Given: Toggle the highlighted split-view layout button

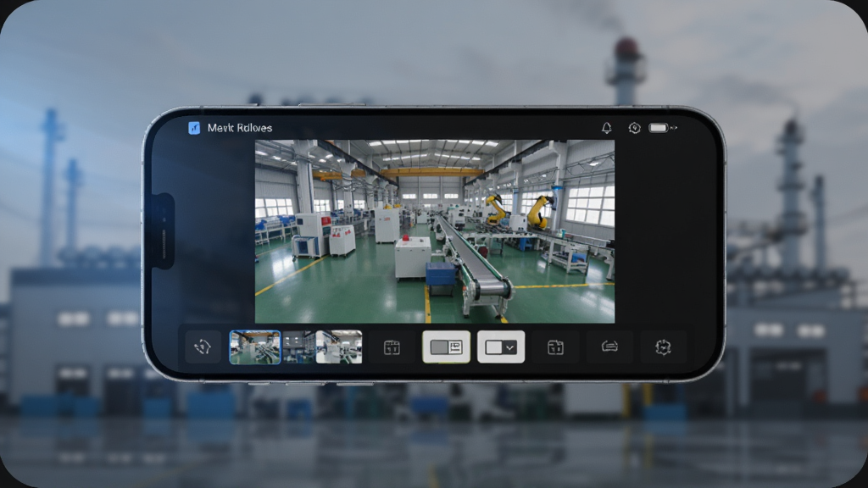Looking at the screenshot, I should pos(446,347).
